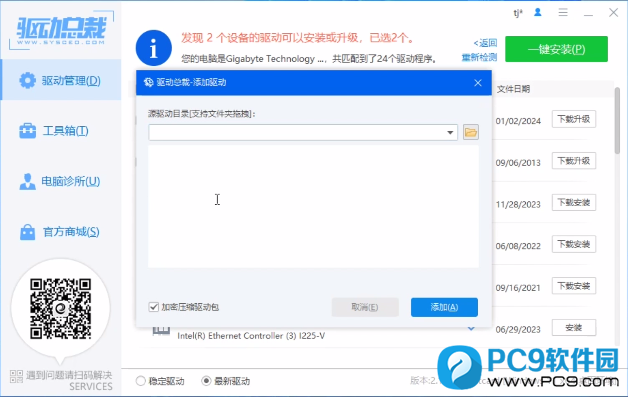Viewport: 628px width, 397px height.
Task: Go to 电脑诊所(U) section
Action: pyautogui.click(x=61, y=181)
